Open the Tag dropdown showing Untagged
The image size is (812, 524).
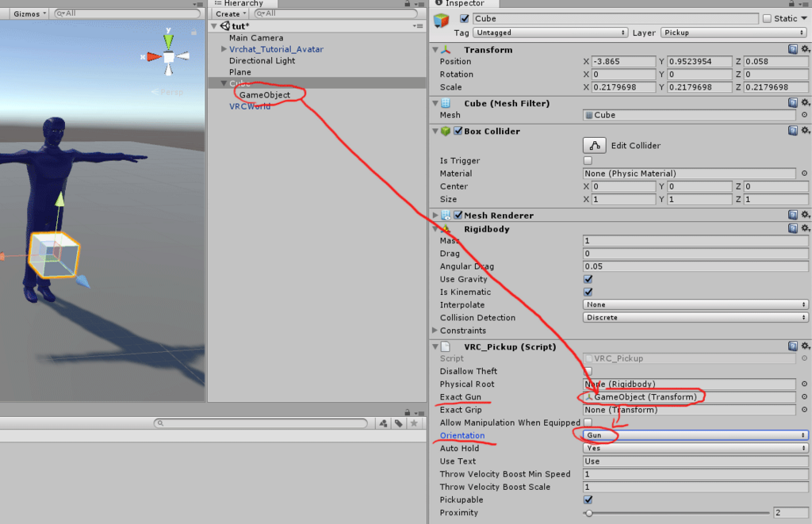click(x=550, y=33)
